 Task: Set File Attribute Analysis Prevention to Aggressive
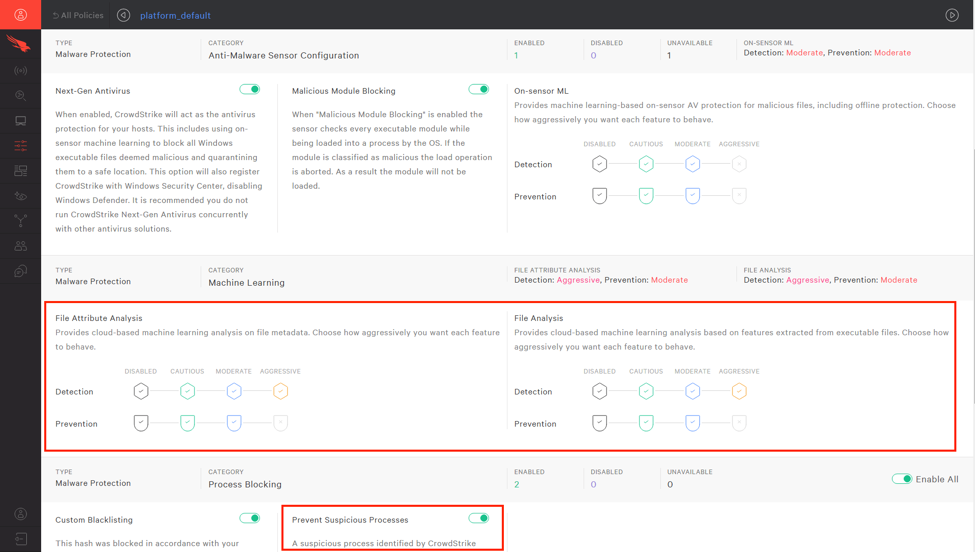(x=280, y=423)
